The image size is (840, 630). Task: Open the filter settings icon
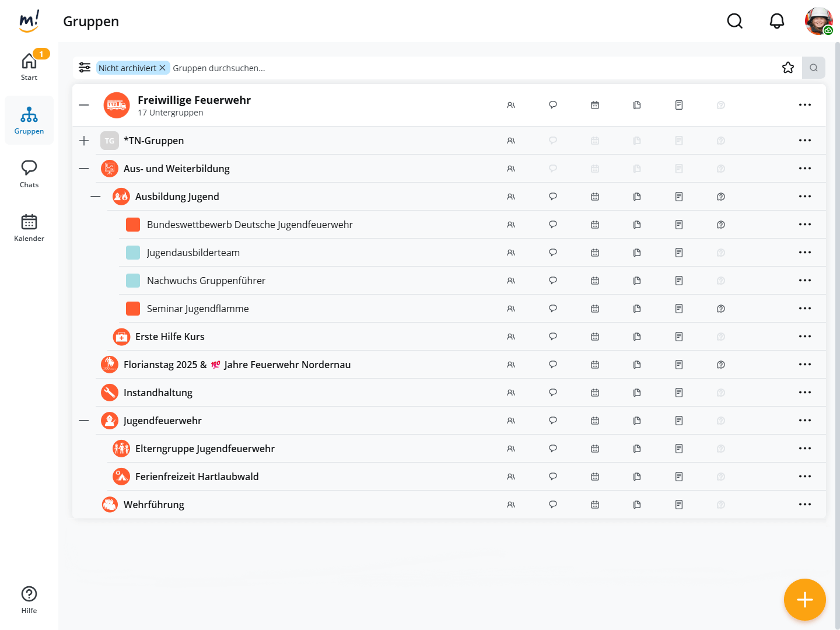[85, 68]
